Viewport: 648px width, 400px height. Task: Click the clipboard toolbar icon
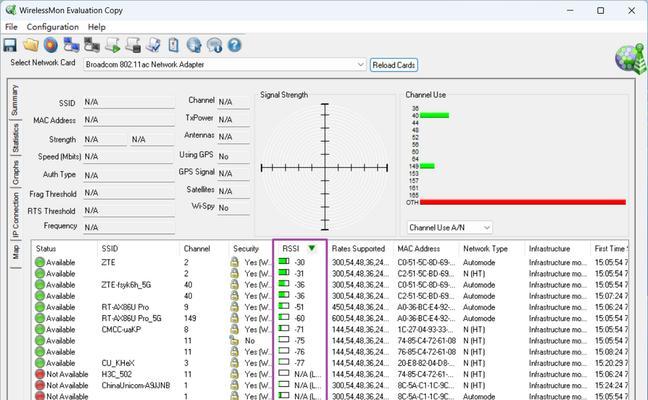point(174,45)
